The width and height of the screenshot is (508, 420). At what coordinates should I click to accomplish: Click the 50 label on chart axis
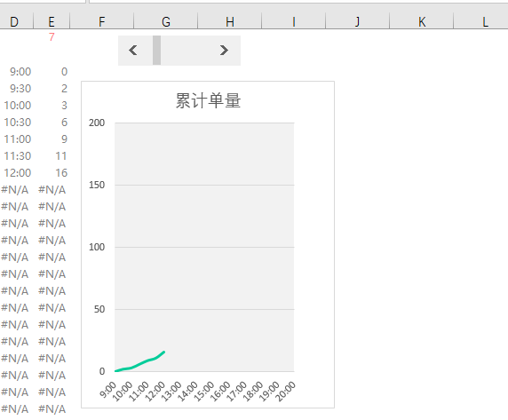(x=99, y=309)
